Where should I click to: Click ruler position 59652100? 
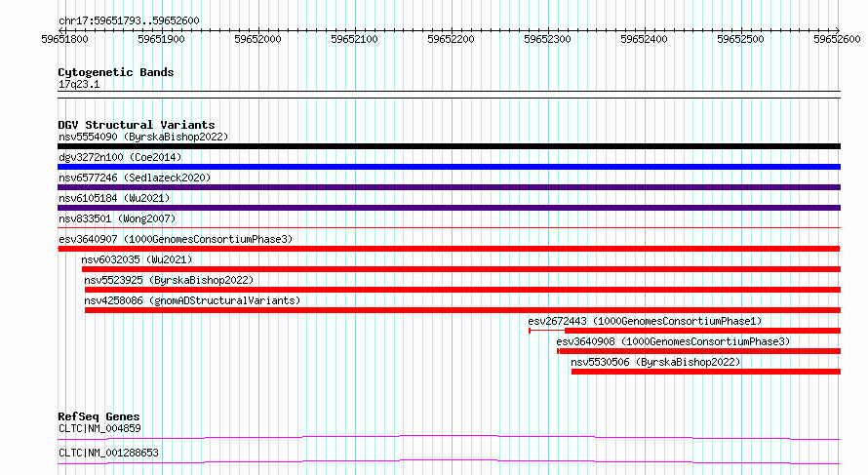[354, 39]
